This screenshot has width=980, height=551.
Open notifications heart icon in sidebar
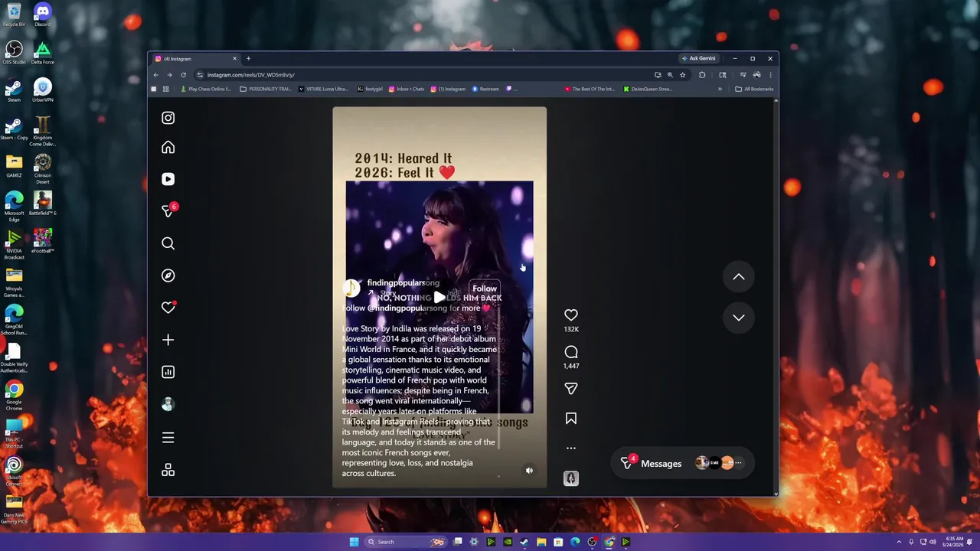click(x=168, y=308)
